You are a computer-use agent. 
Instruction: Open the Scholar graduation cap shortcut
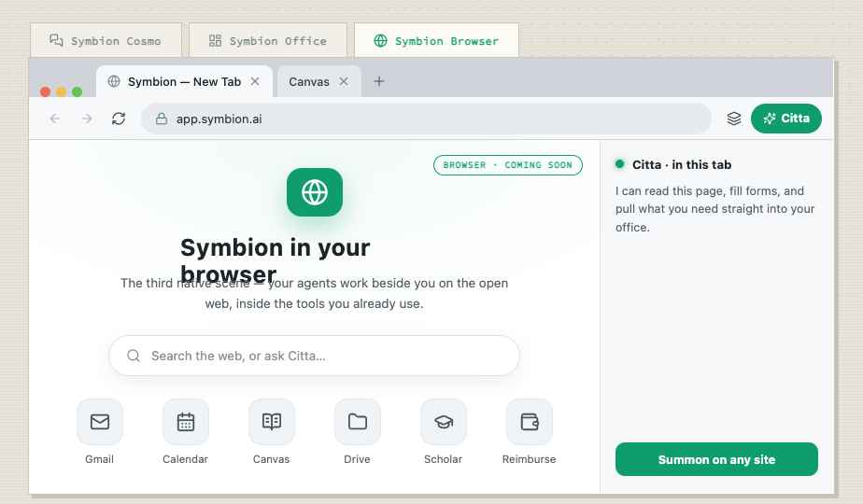point(443,422)
